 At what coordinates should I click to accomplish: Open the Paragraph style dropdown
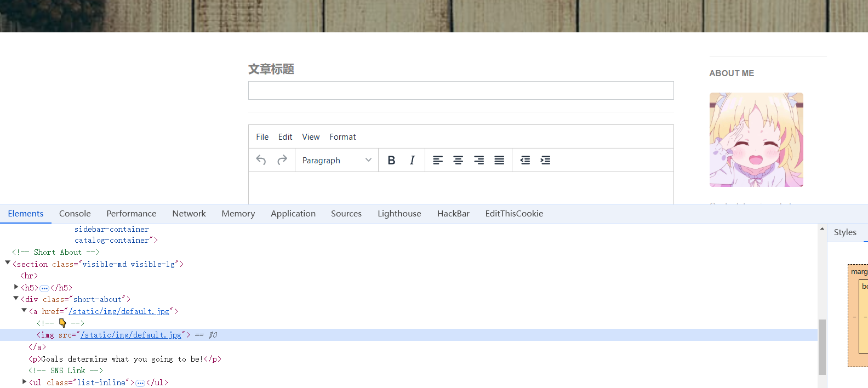pos(336,160)
